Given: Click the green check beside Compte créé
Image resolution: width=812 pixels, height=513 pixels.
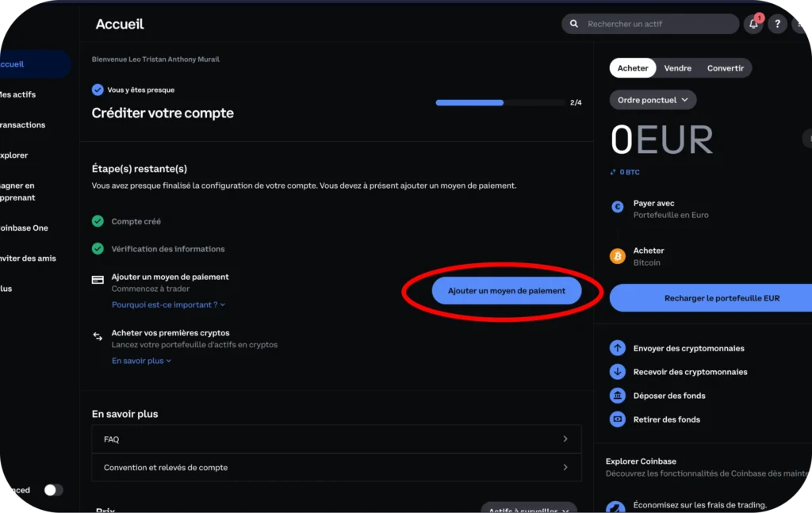Looking at the screenshot, I should click(x=98, y=221).
